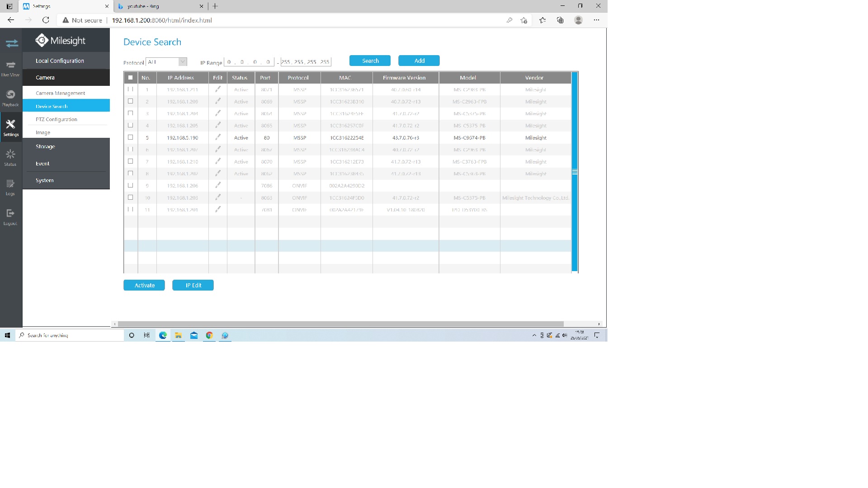This screenshot has height=488, width=868.
Task: Tick checkbox for device number 5
Action: point(130,137)
